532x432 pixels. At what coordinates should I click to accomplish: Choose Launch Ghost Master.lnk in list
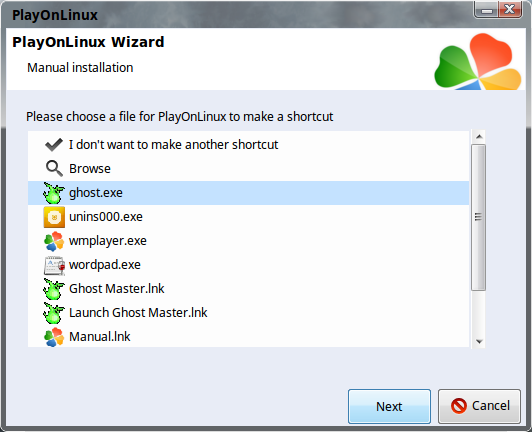click(248, 313)
